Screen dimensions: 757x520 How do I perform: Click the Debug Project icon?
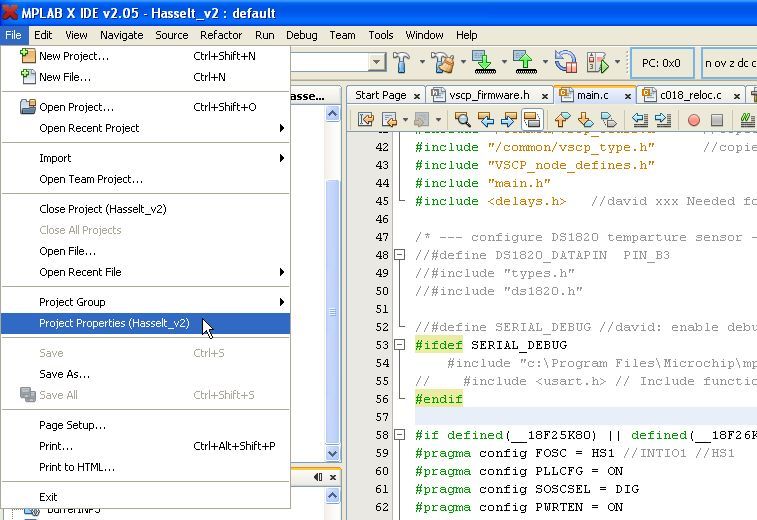(x=597, y=63)
